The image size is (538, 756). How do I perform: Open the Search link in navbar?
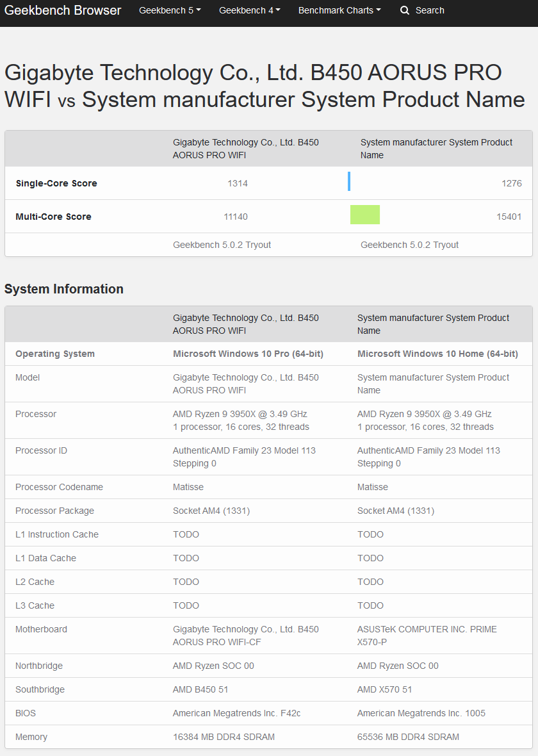422,11
